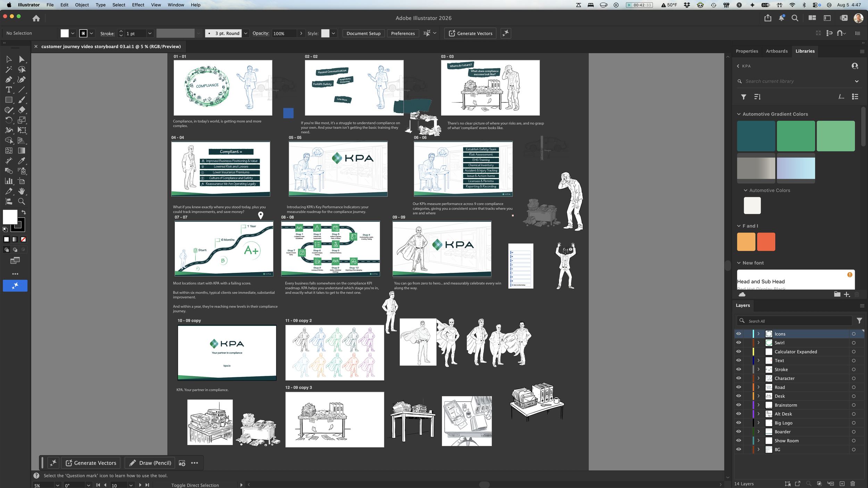Hide the Icons layer
Screen dimensions: 868x488
click(x=738, y=334)
